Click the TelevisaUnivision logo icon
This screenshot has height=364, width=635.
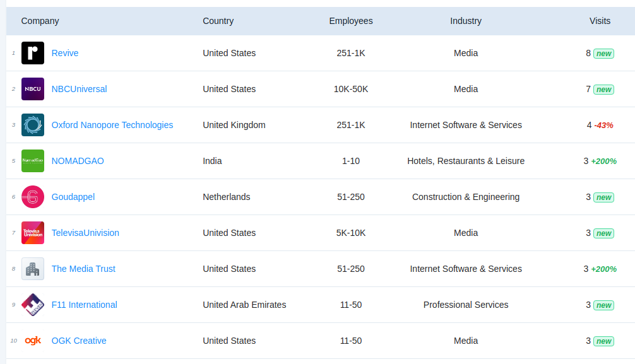(x=33, y=233)
